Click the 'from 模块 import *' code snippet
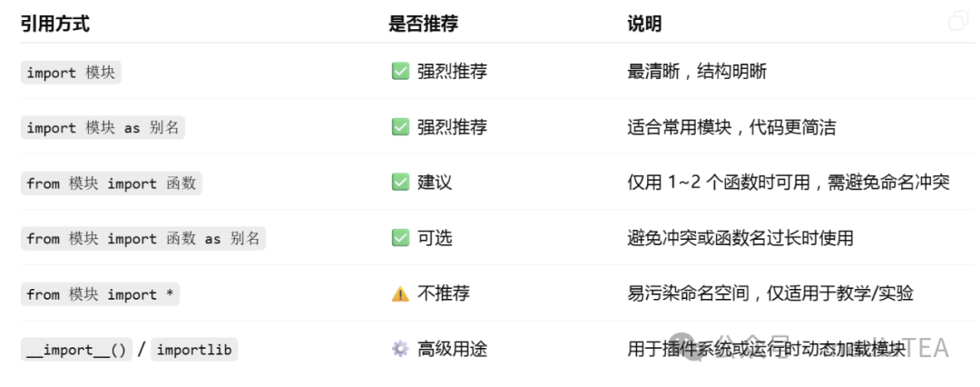980x387 pixels. pyautogui.click(x=100, y=294)
